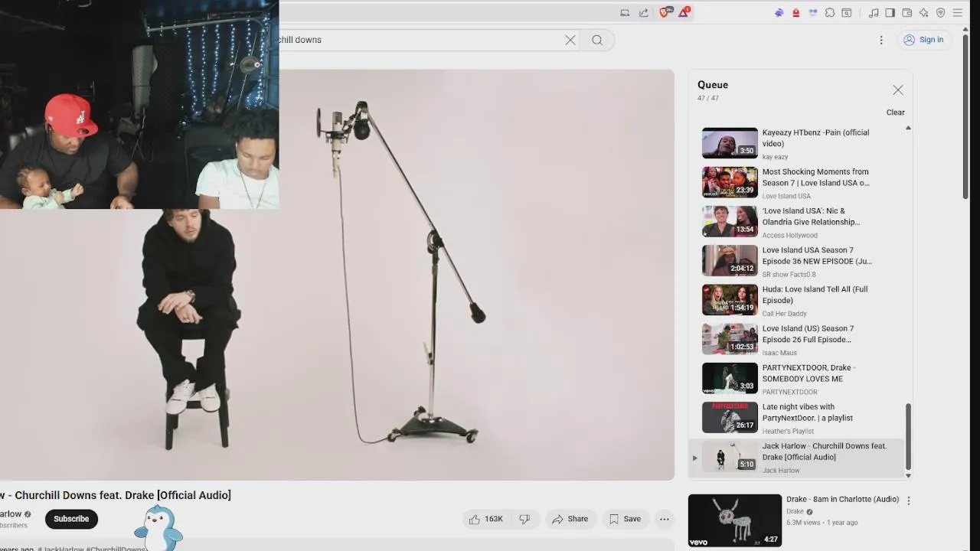Open Love Island (US) Season 7 Episode 26 thumbnail
Screen dimensions: 980x551
pos(730,339)
